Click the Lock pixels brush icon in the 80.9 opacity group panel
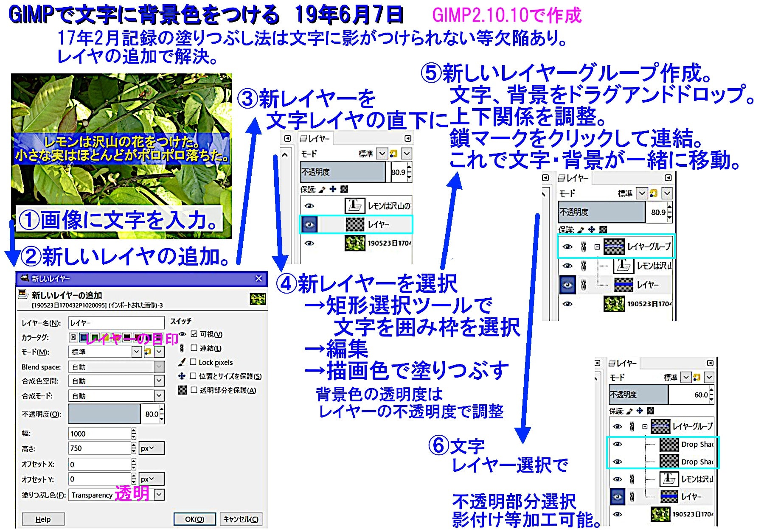The image size is (764, 532). point(581,230)
